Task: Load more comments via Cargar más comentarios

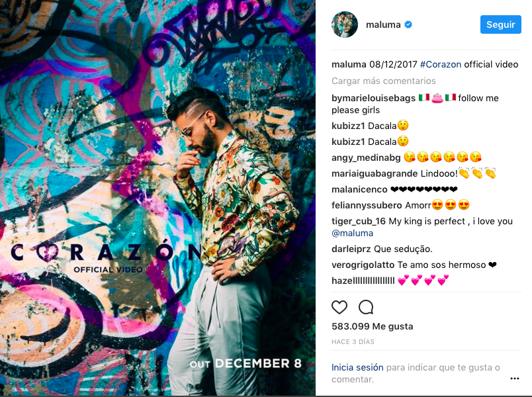Action: (383, 81)
